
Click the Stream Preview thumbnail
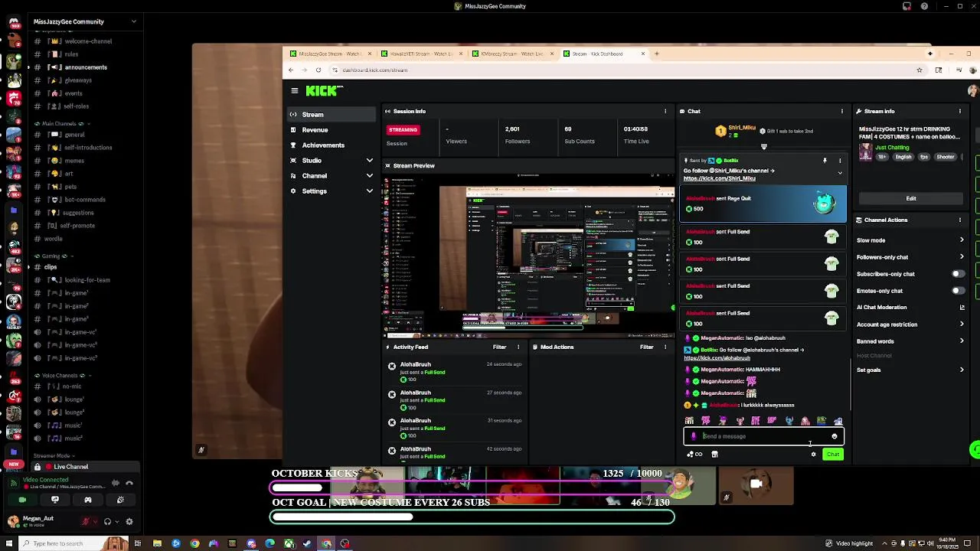pos(529,255)
